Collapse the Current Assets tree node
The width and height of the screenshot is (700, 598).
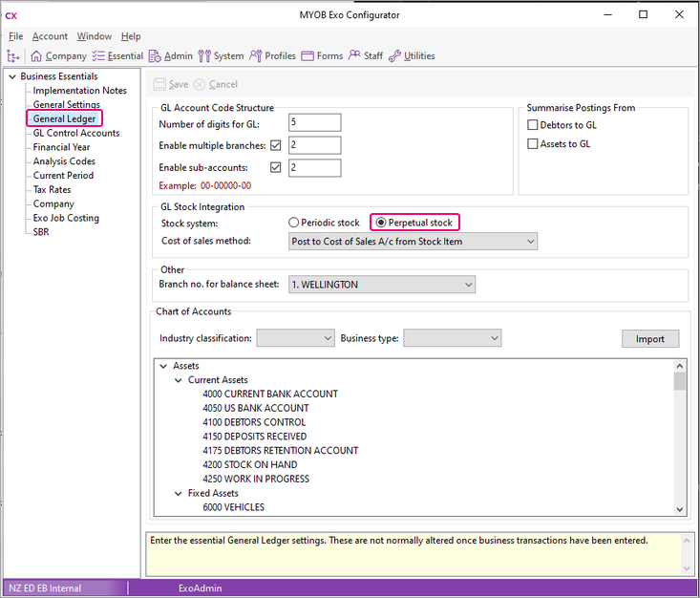tap(179, 380)
